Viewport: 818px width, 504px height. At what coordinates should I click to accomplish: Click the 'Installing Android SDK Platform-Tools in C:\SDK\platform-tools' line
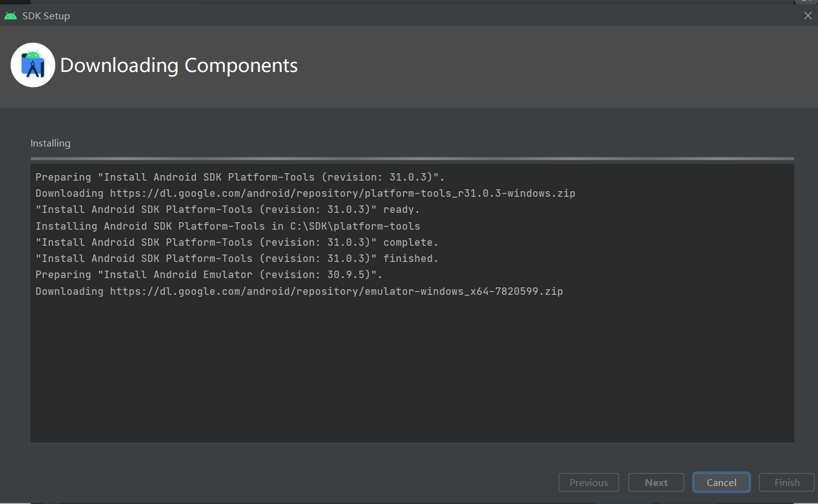tap(228, 226)
